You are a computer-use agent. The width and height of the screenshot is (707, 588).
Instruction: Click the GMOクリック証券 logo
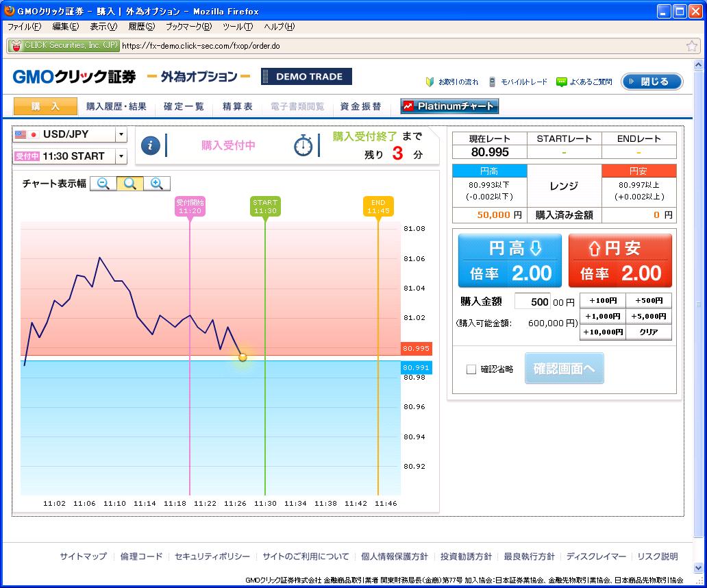click(x=75, y=77)
